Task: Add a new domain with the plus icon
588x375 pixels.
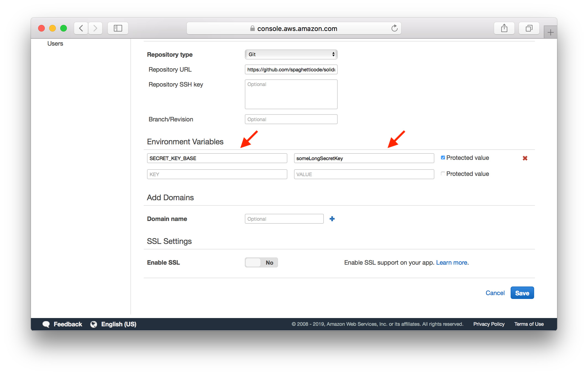Action: (x=332, y=219)
